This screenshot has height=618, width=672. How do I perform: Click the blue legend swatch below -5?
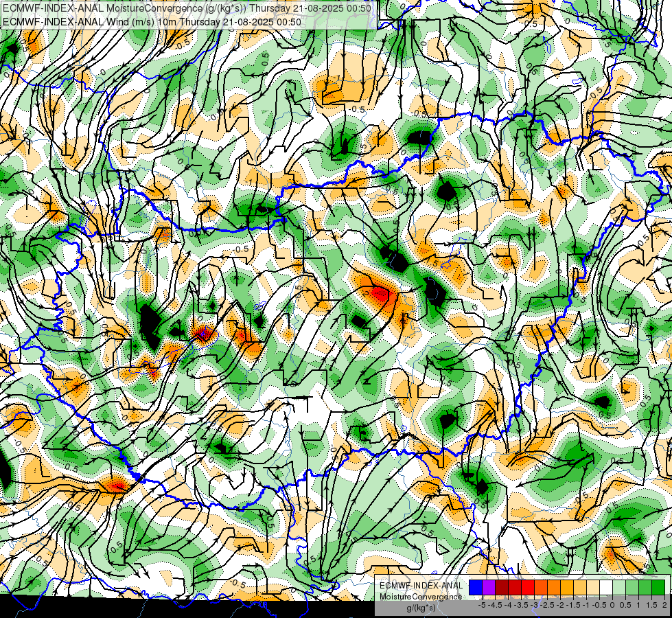(476, 587)
